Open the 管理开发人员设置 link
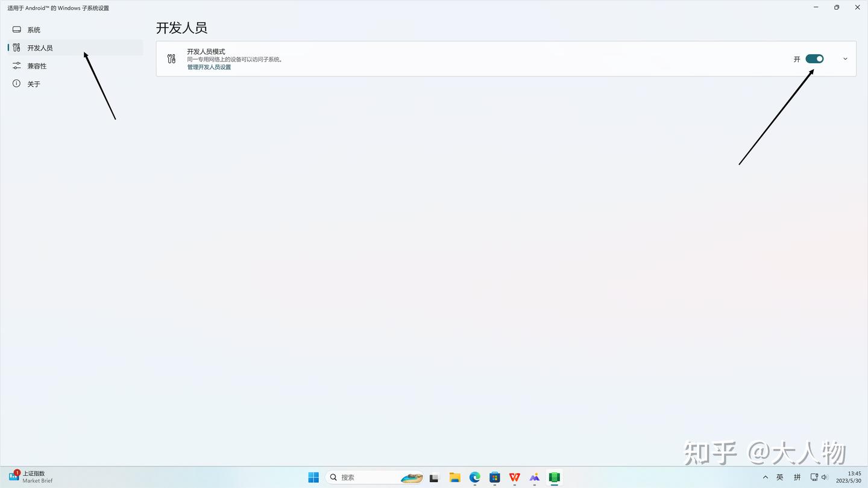Viewport: 868px width, 488px height. coord(209,67)
